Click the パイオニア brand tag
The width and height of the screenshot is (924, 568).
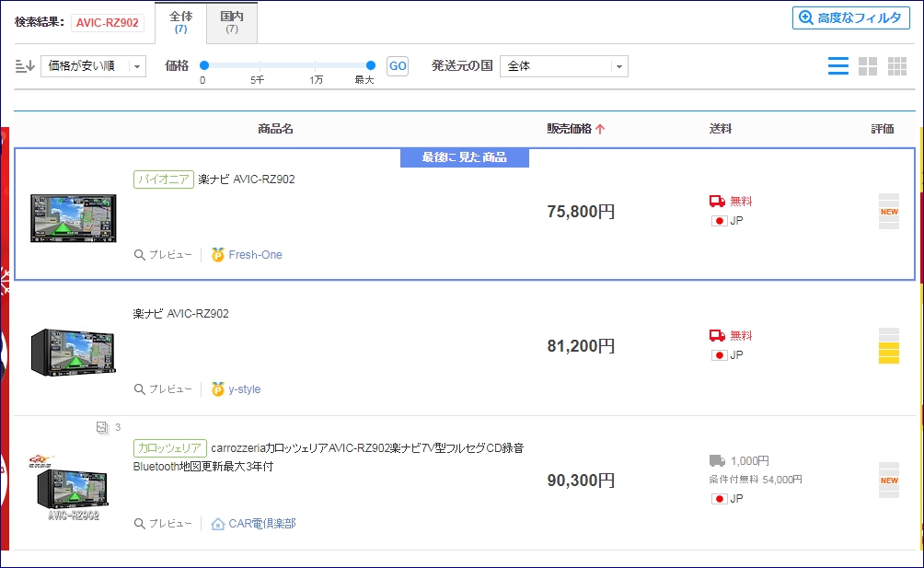(164, 180)
